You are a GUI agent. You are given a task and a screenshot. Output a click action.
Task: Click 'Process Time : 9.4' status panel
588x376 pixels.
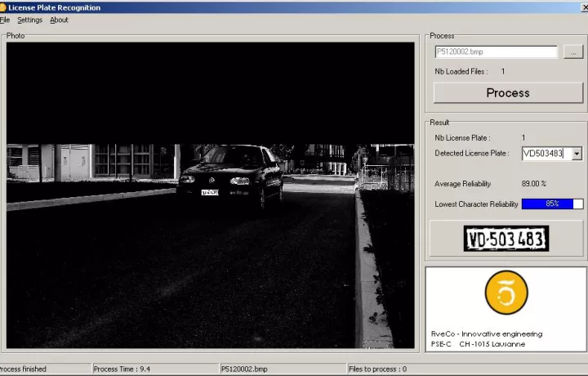pos(122,369)
